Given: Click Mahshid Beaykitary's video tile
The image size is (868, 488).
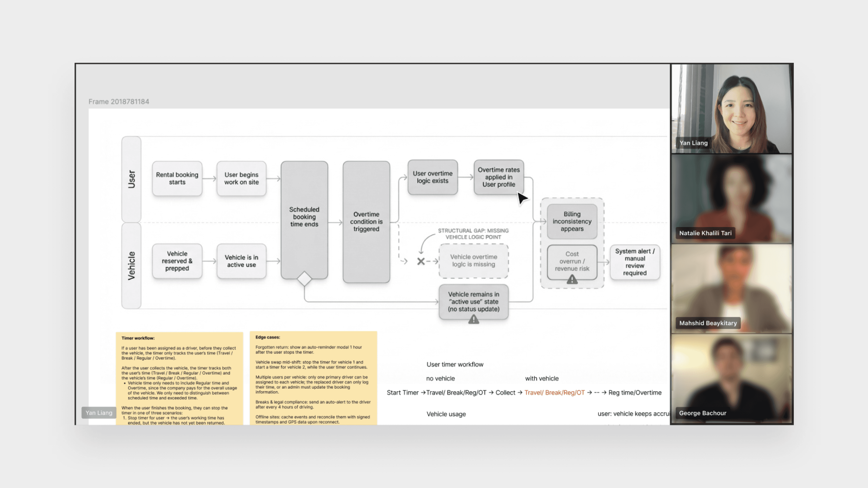Looking at the screenshot, I should [x=731, y=289].
